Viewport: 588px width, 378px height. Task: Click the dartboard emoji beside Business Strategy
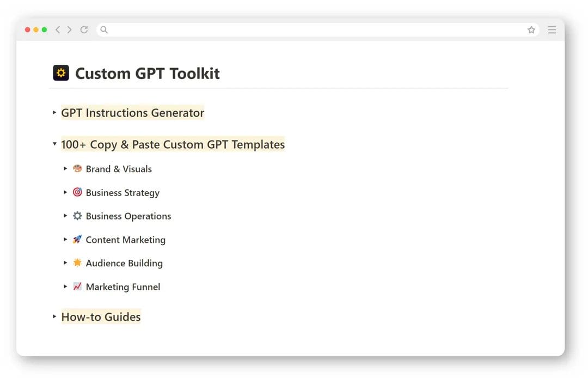tap(77, 192)
